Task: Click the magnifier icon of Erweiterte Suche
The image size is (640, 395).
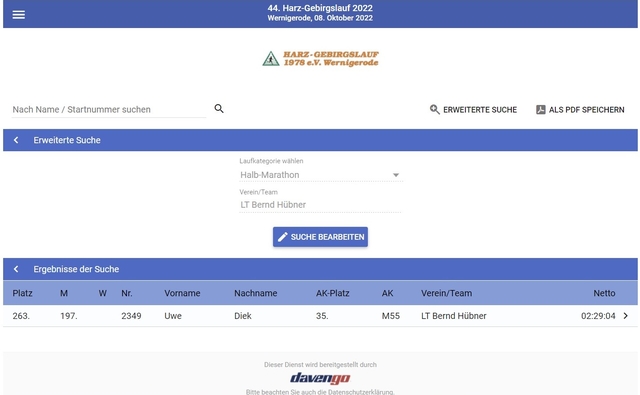Action: tap(435, 109)
